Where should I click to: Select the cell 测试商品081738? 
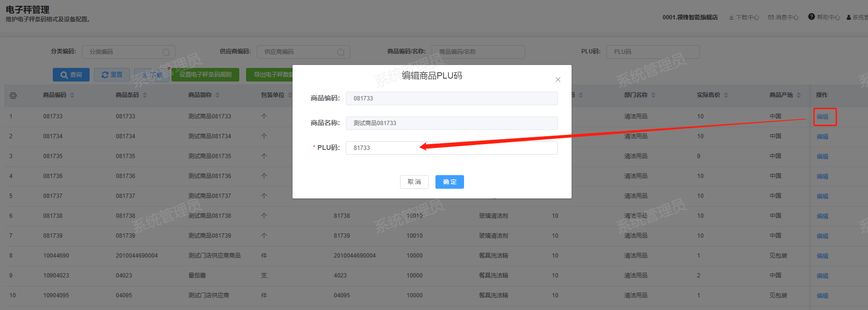point(210,216)
